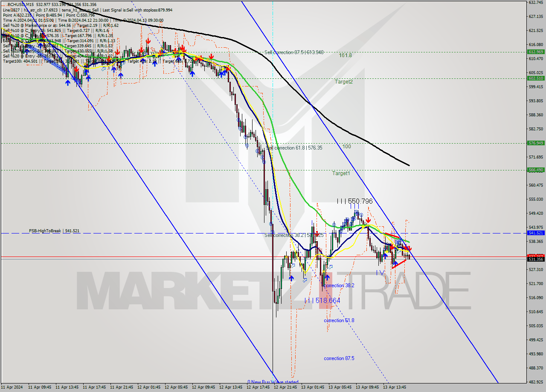Click the blue 'correction 61.8' label
The width and height of the screenshot is (546, 392).
(339, 320)
